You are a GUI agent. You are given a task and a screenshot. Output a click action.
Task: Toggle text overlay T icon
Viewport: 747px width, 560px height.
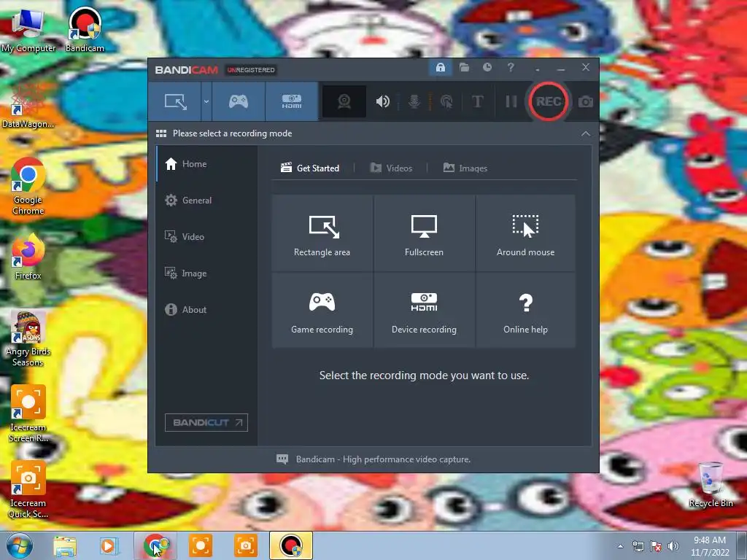(x=477, y=101)
